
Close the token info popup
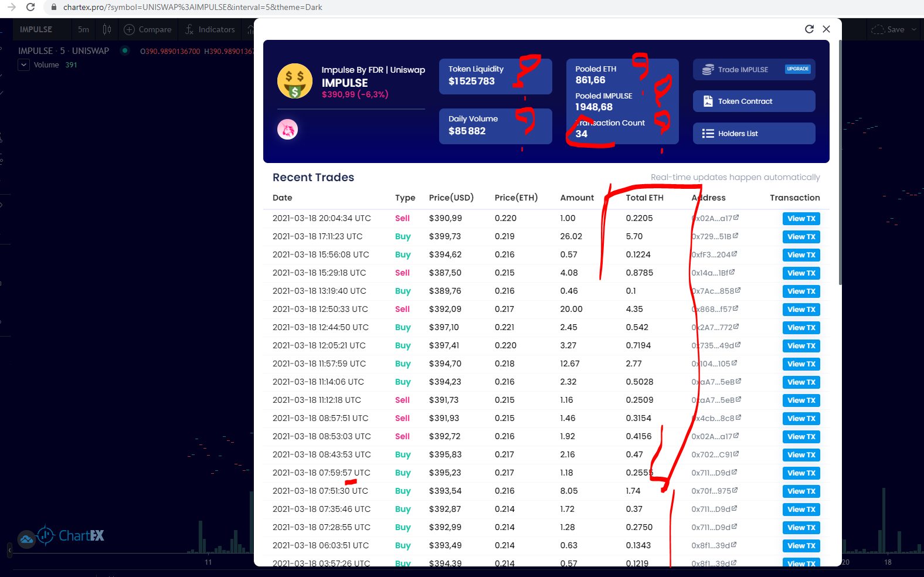(826, 29)
